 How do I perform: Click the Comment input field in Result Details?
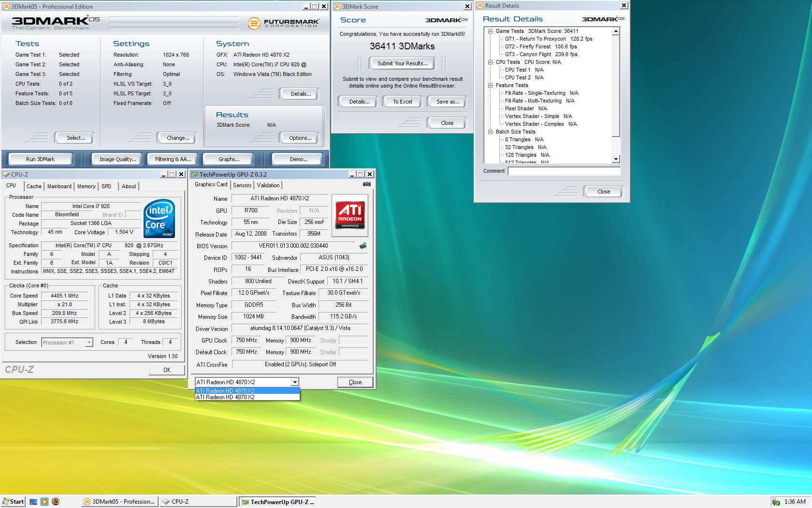(564, 171)
